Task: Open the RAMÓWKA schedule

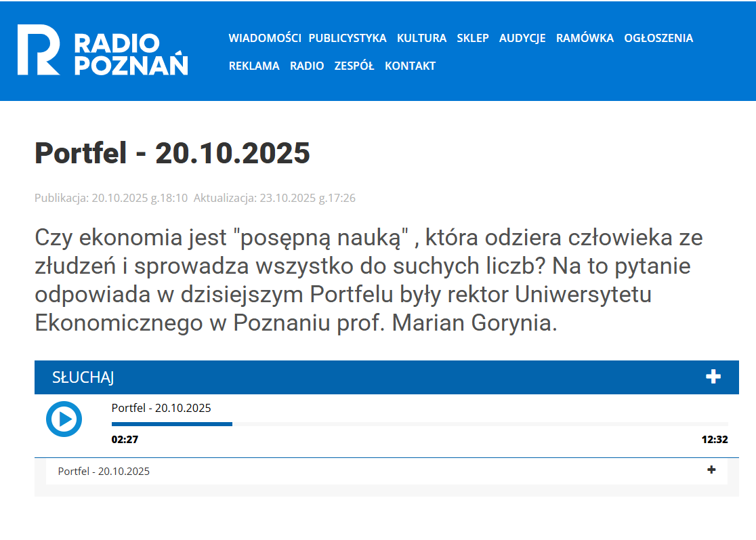Action: [585, 38]
